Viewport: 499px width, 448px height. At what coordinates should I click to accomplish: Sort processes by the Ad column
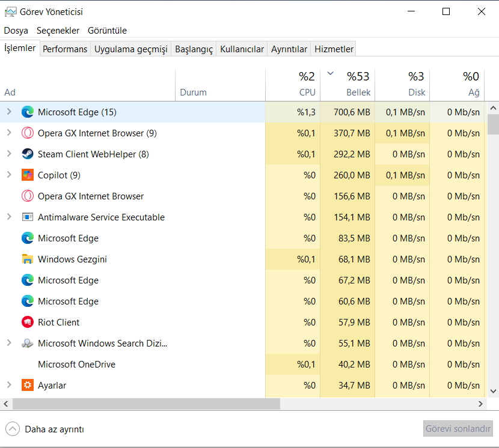(x=88, y=85)
